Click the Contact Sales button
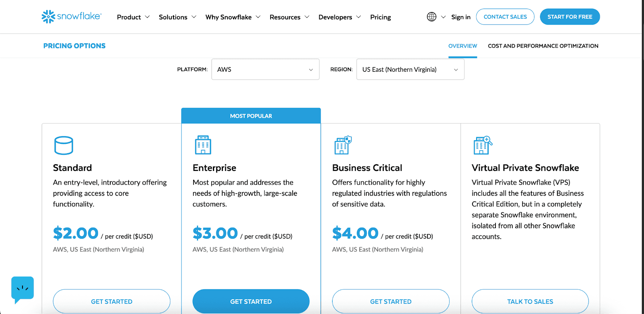This screenshot has height=314, width=644. [x=505, y=17]
